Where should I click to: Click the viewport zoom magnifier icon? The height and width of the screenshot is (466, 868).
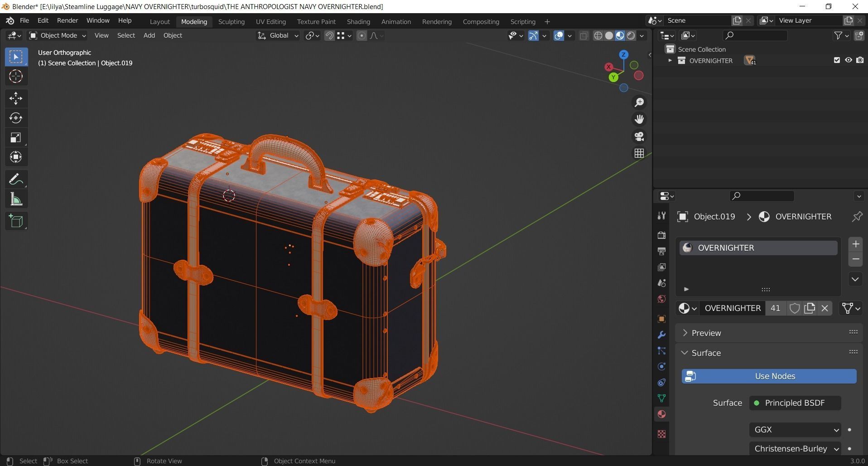click(639, 102)
